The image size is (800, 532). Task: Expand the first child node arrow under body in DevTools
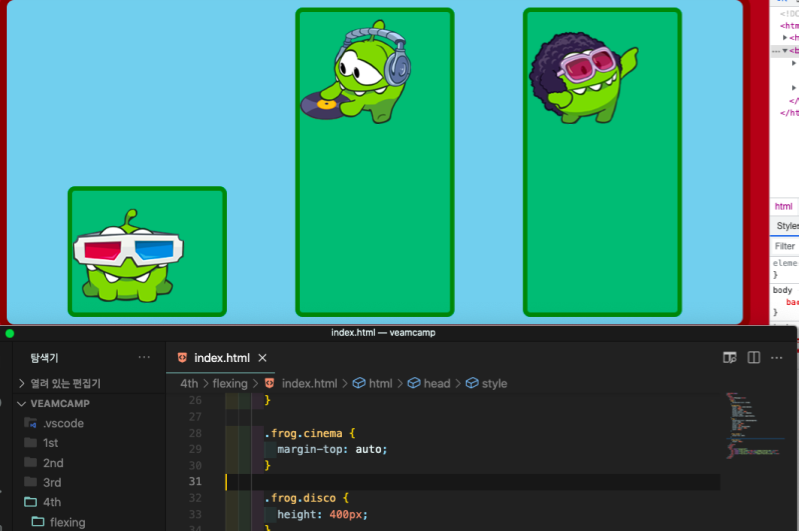pos(794,63)
